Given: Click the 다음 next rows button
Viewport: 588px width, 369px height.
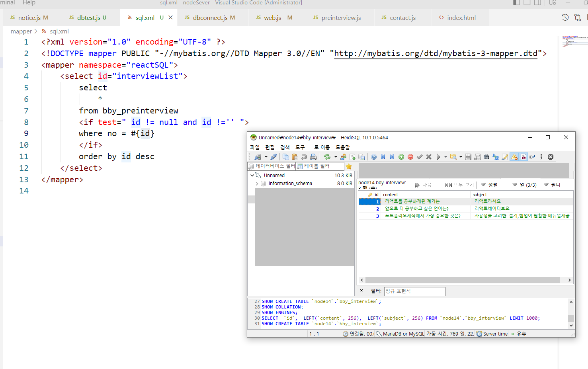Looking at the screenshot, I should click(423, 185).
